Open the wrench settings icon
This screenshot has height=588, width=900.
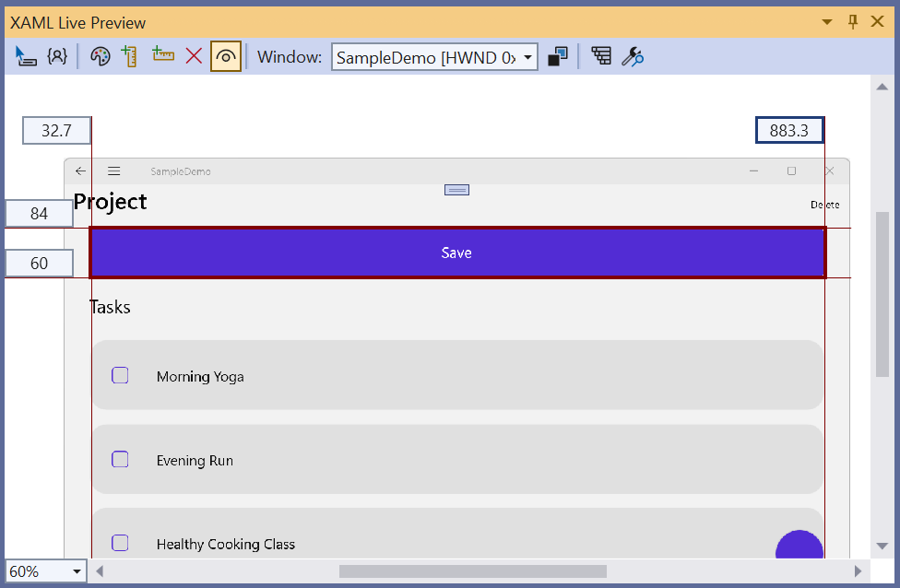[633, 57]
